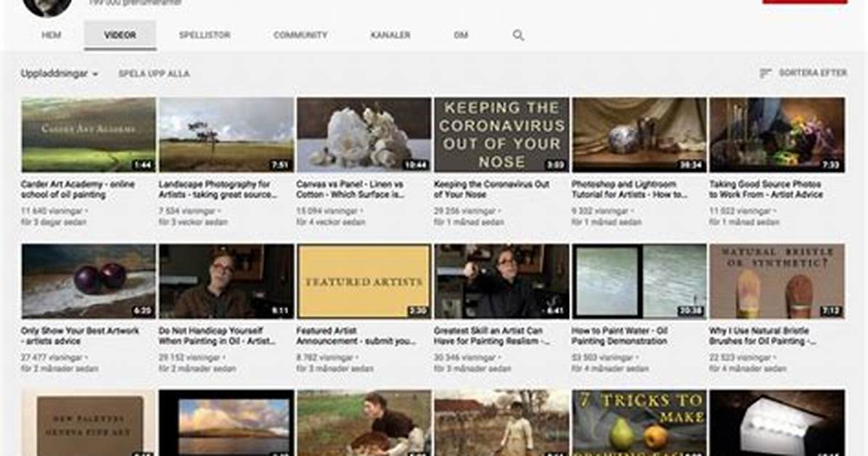Open the white flowers Canvas vs Panel thumbnail

[364, 134]
